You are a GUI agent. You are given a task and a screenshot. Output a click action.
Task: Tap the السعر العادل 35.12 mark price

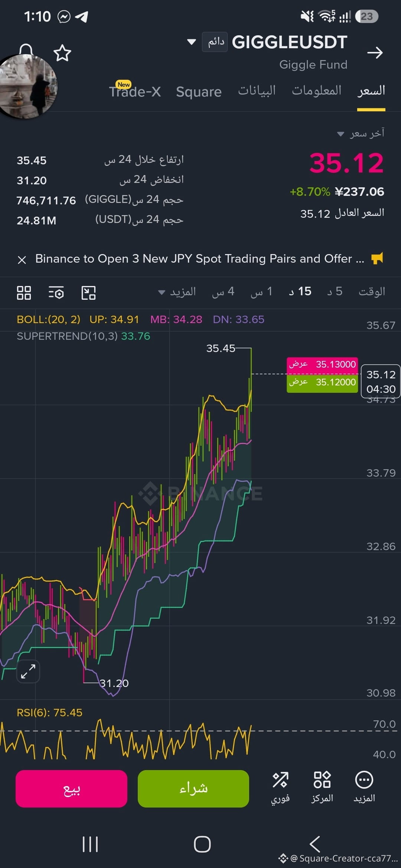pyautogui.click(x=342, y=213)
